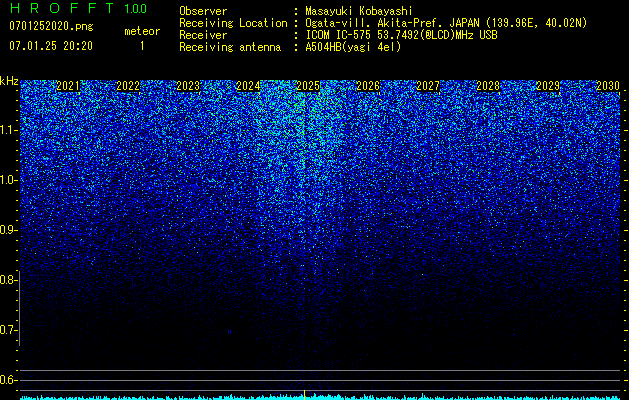Click the ICOM IC-575 receiver details
Viewport: 629px width, 400px height.
point(401,35)
